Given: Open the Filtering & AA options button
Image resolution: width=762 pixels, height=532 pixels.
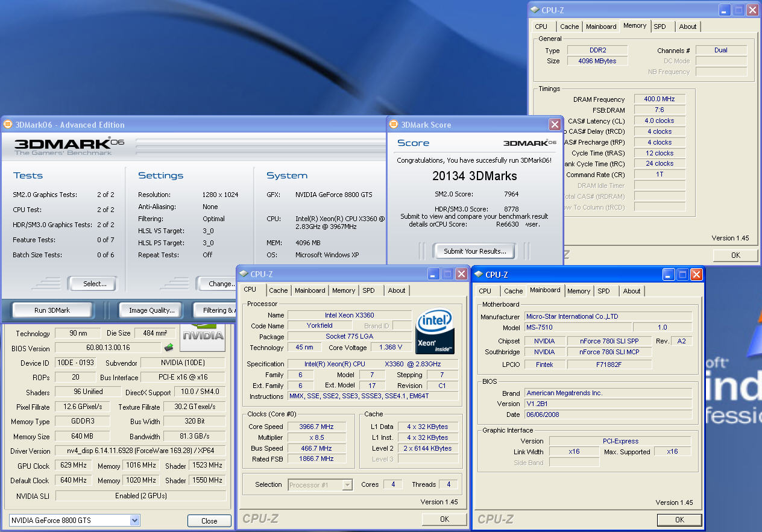Looking at the screenshot, I should point(215,310).
